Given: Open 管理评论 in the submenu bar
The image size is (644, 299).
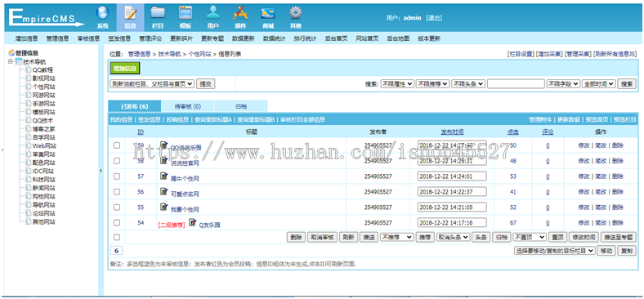Looking at the screenshot, I should 150,38.
